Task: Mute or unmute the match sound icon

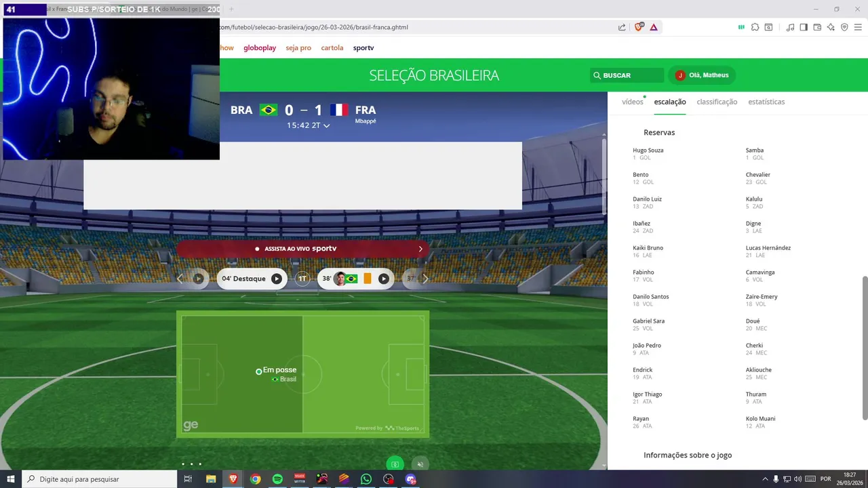Action: pyautogui.click(x=420, y=464)
